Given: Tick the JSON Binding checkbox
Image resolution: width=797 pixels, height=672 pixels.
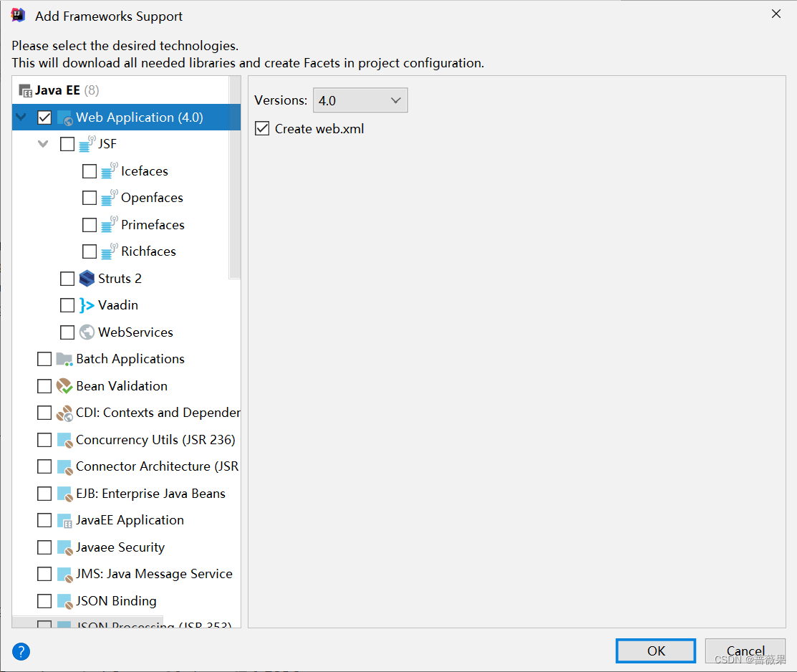Looking at the screenshot, I should point(44,601).
